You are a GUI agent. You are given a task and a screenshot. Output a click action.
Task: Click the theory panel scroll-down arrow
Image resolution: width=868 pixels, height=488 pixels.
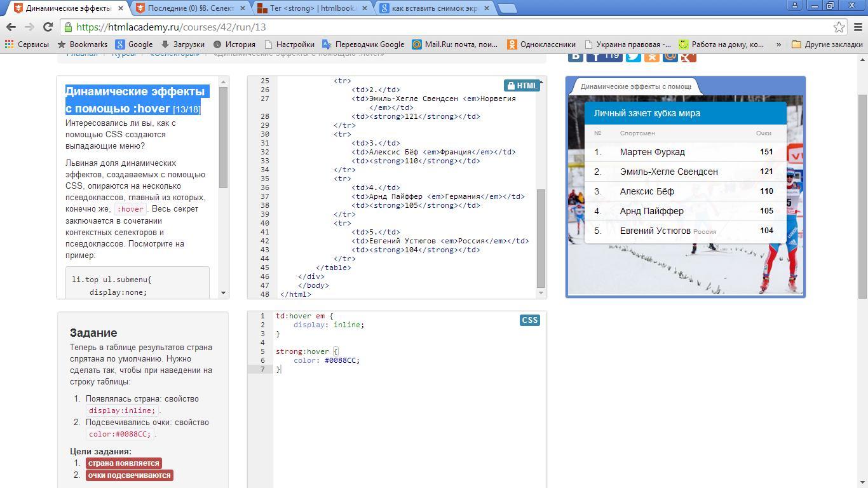point(224,293)
